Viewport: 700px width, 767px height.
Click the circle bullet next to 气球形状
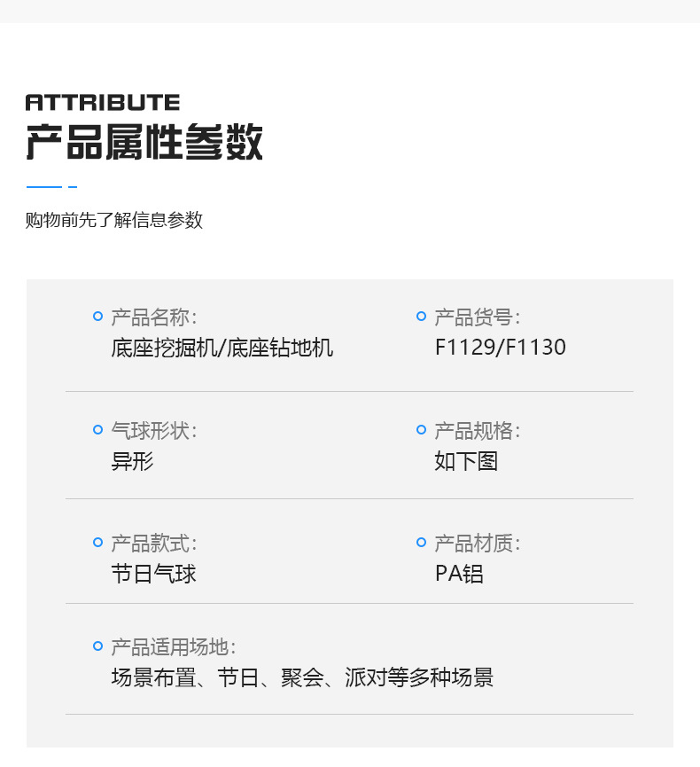[98, 430]
